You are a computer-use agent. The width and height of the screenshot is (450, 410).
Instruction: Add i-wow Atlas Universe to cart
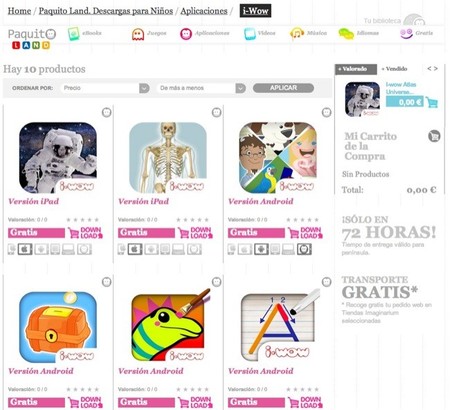click(x=432, y=102)
